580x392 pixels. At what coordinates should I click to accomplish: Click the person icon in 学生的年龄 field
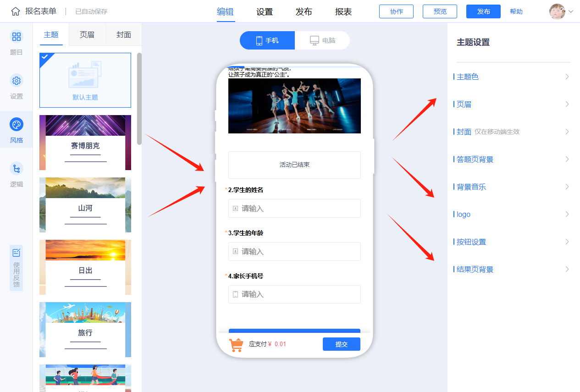pos(235,251)
